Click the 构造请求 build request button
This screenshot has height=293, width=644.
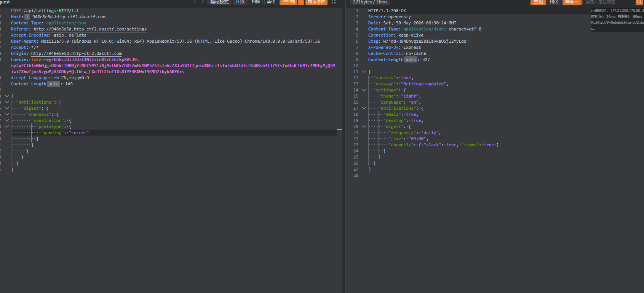tap(316, 2)
